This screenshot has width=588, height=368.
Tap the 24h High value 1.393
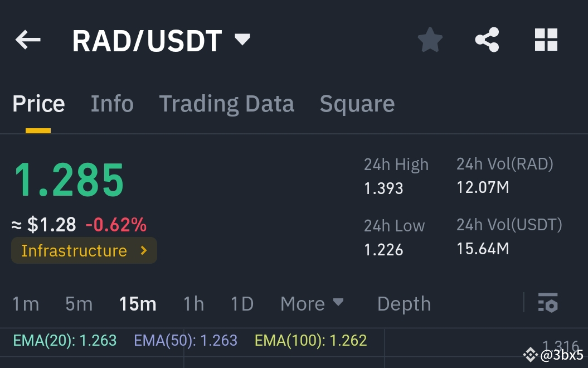click(383, 188)
